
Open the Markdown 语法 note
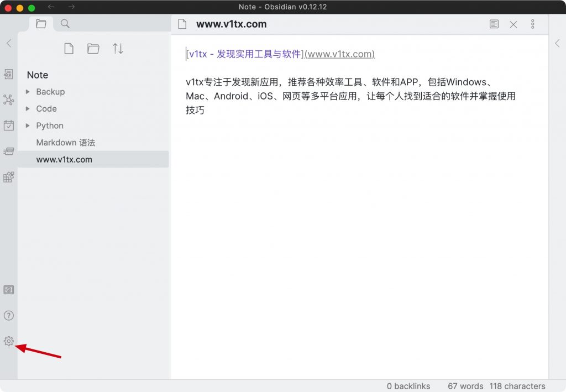click(x=93, y=143)
